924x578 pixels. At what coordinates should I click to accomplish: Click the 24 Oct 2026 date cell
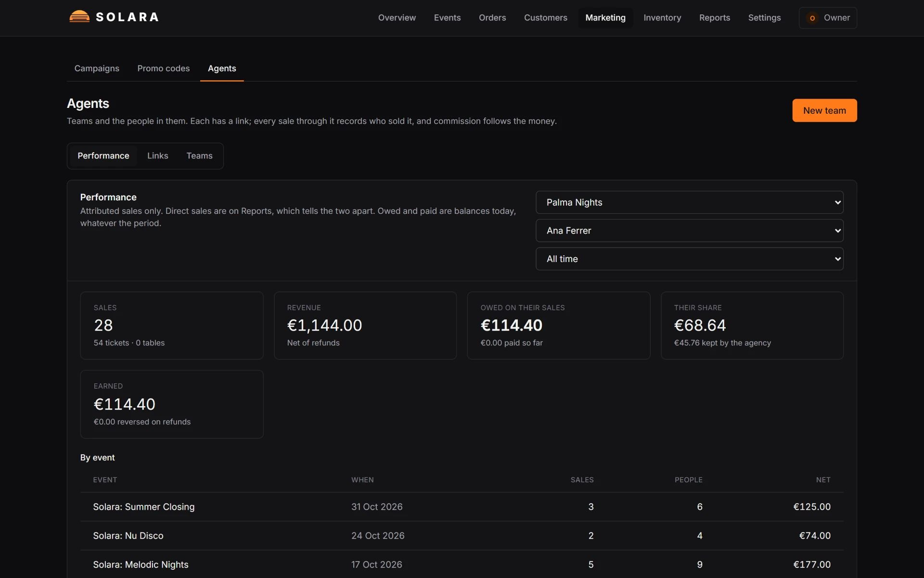(x=378, y=536)
